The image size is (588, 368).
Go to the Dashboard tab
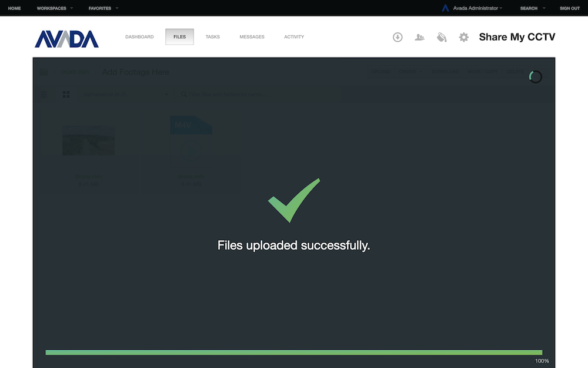coord(139,37)
